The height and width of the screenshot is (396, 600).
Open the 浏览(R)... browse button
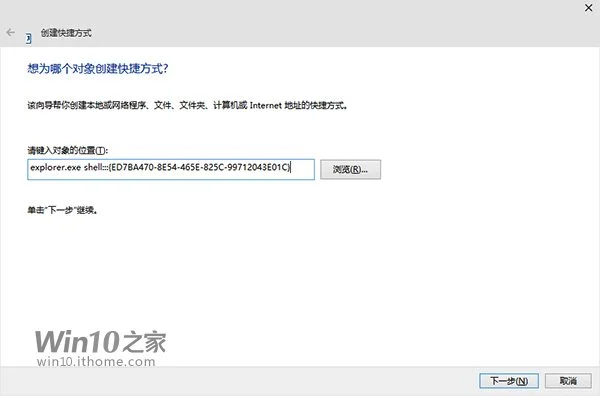350,169
